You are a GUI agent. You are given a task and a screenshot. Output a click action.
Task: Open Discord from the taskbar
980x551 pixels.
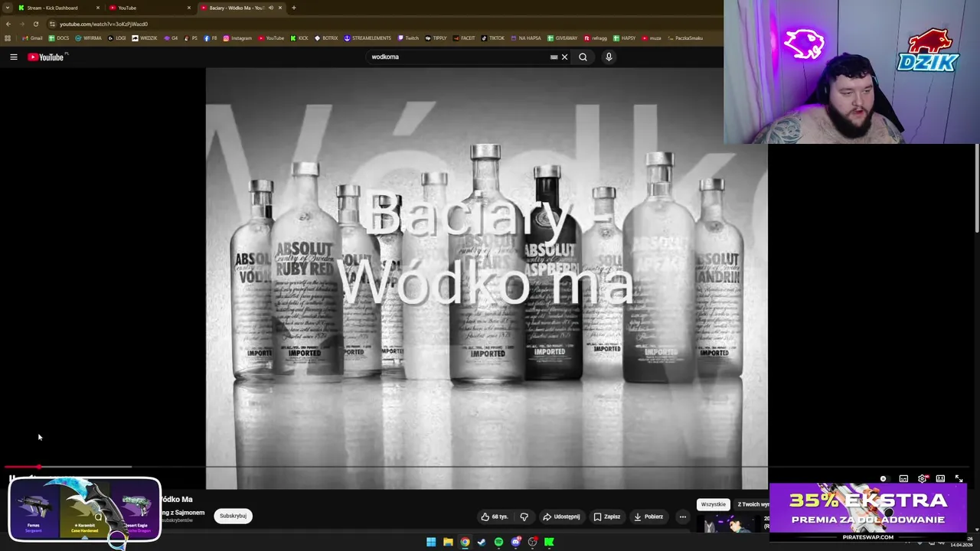[516, 542]
